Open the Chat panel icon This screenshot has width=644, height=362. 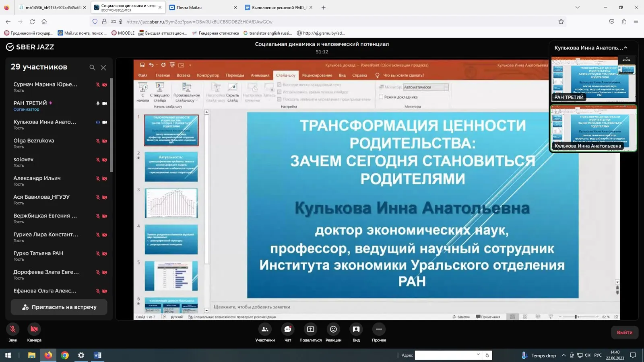pos(288,329)
